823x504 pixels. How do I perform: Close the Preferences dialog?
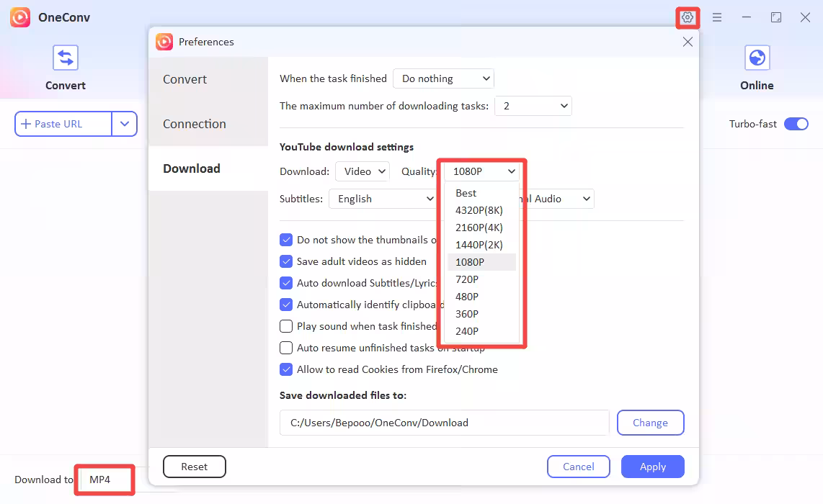(x=688, y=42)
